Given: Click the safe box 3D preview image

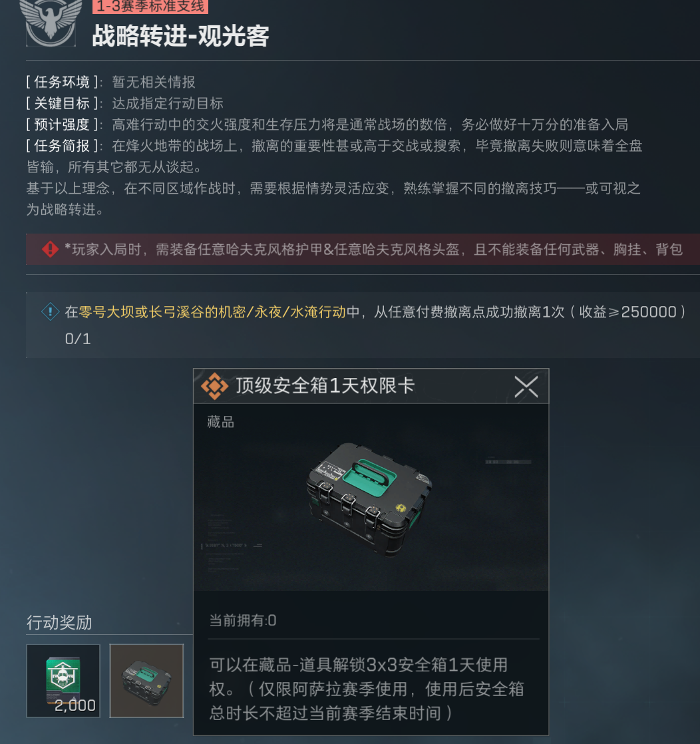Looking at the screenshot, I should (x=369, y=499).
